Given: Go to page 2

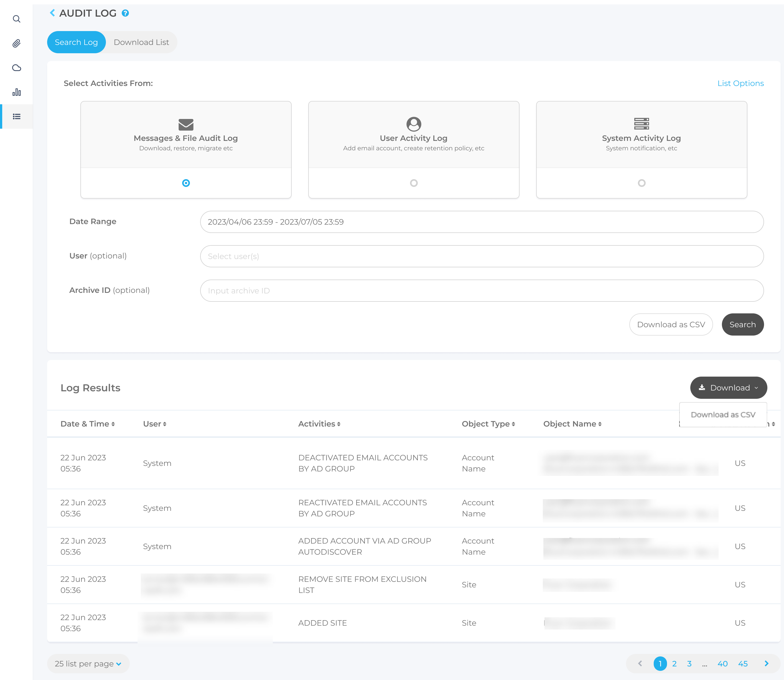Looking at the screenshot, I should (x=674, y=664).
